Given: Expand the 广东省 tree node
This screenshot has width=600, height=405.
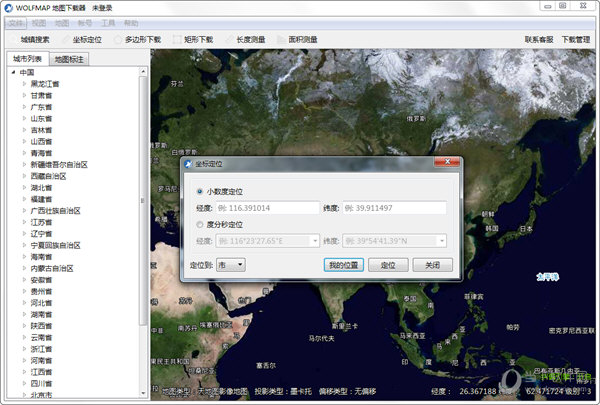Looking at the screenshot, I should click(x=24, y=106).
